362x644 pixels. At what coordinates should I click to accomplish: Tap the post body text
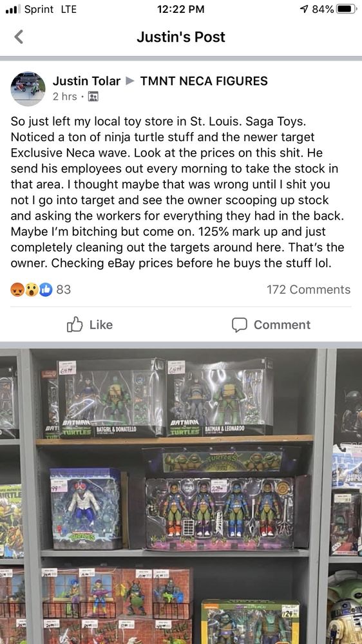[178, 192]
